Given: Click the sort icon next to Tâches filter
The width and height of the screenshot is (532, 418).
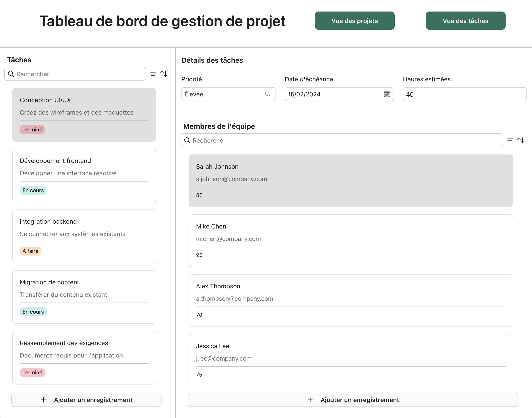Looking at the screenshot, I should pyautogui.click(x=164, y=74).
